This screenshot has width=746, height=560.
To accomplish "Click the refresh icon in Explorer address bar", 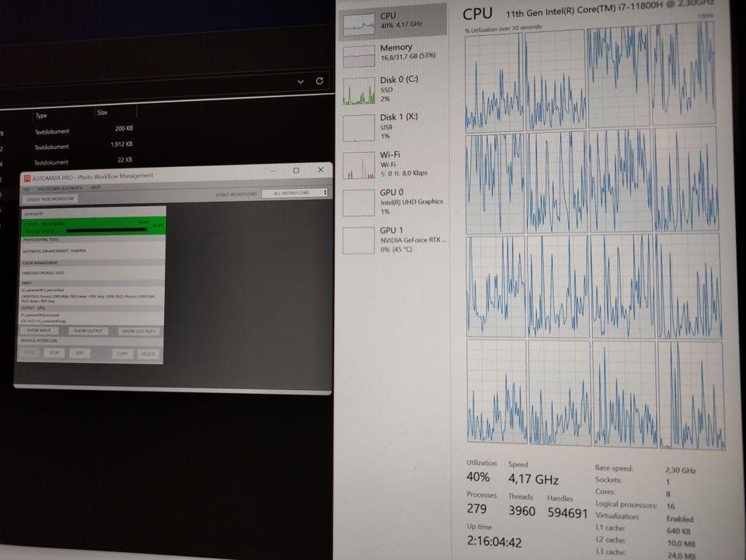I will pos(319,81).
